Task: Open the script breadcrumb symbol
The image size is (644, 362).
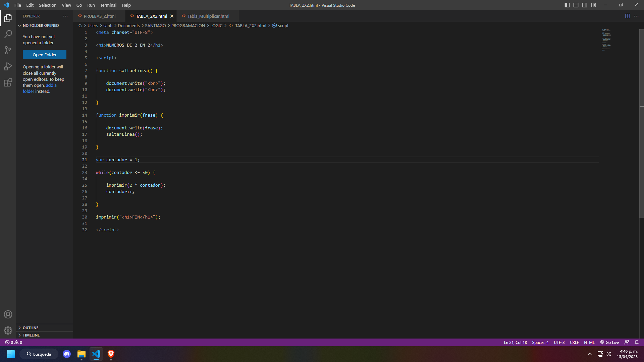Action: [x=280, y=25]
